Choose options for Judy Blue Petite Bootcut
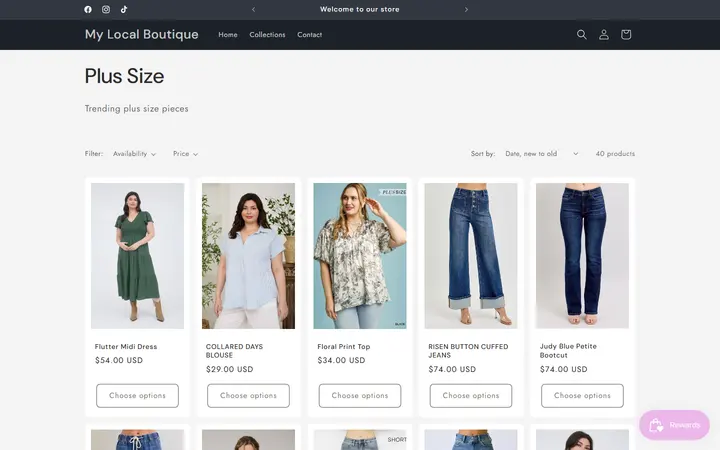 click(x=582, y=395)
